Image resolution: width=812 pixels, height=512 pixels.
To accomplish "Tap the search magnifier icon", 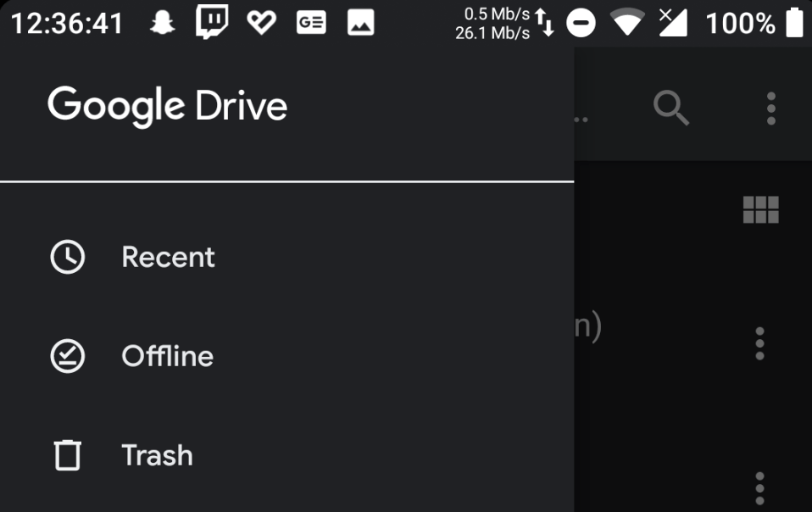I will pyautogui.click(x=671, y=108).
